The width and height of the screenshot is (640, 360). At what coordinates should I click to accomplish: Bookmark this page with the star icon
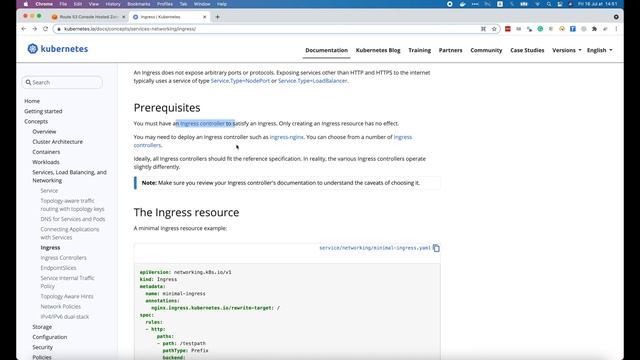coord(494,29)
